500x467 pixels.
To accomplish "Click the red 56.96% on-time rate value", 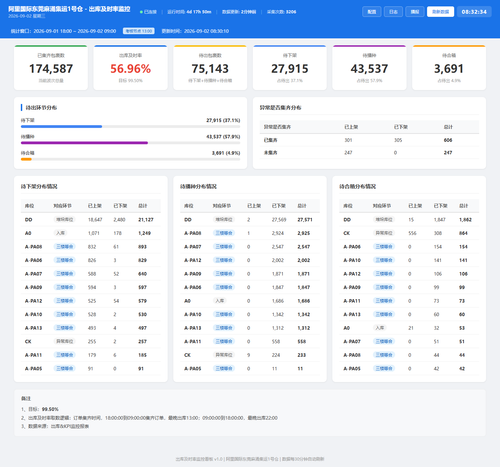I will [x=131, y=69].
